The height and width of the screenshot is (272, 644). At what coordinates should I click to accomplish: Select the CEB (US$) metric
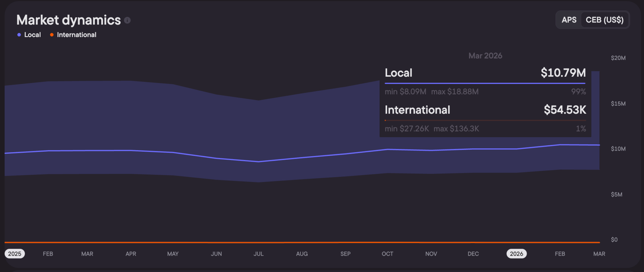coord(604,20)
